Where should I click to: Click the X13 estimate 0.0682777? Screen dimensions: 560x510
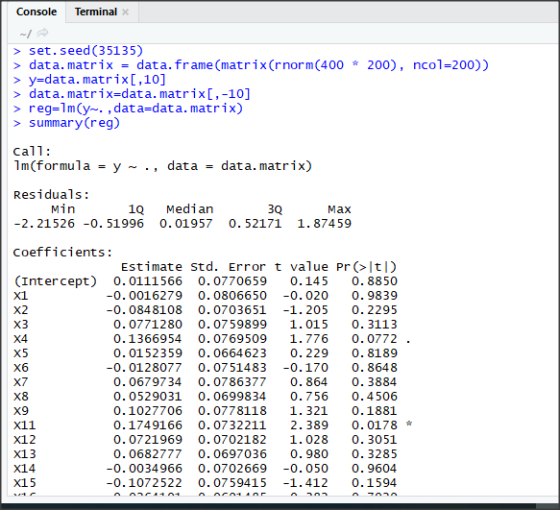point(148,454)
